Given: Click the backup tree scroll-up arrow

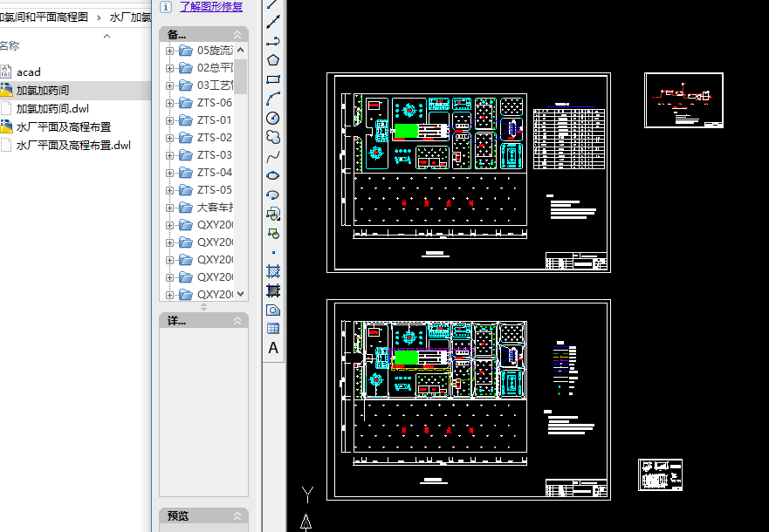Looking at the screenshot, I should (x=240, y=51).
